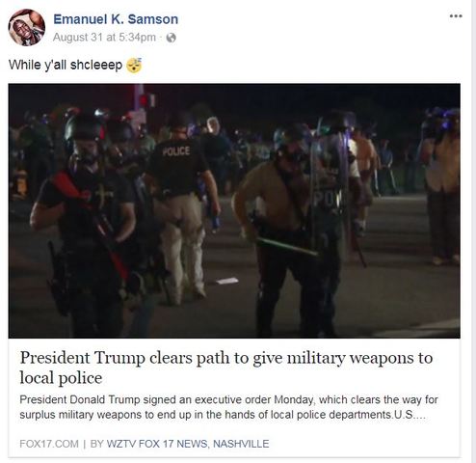This screenshot has height=463, width=476.
Task: Open the three-dots post options menu
Action: tap(456, 16)
